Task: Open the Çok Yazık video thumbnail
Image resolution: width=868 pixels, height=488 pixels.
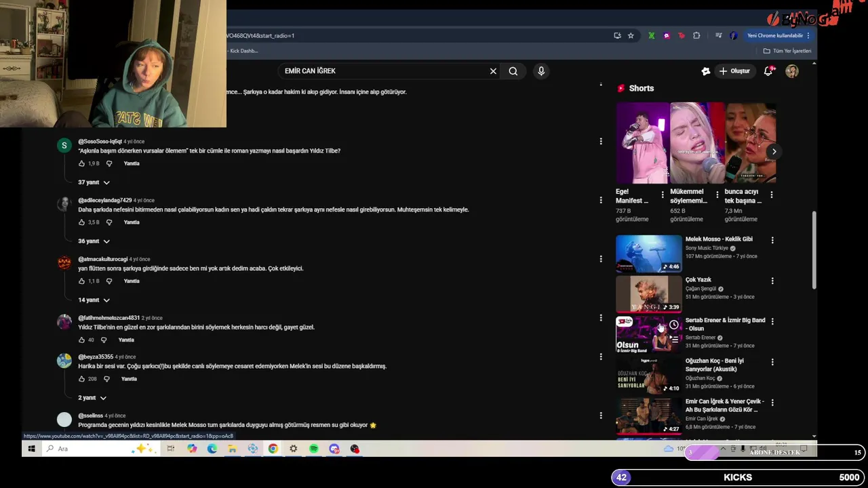Action: 649,294
